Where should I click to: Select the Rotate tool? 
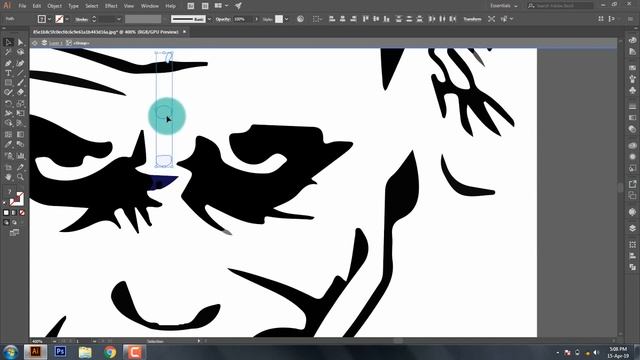8,103
